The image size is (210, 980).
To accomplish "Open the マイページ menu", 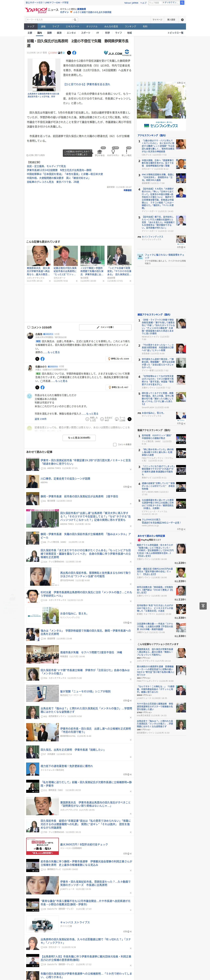I will tap(157, 20).
